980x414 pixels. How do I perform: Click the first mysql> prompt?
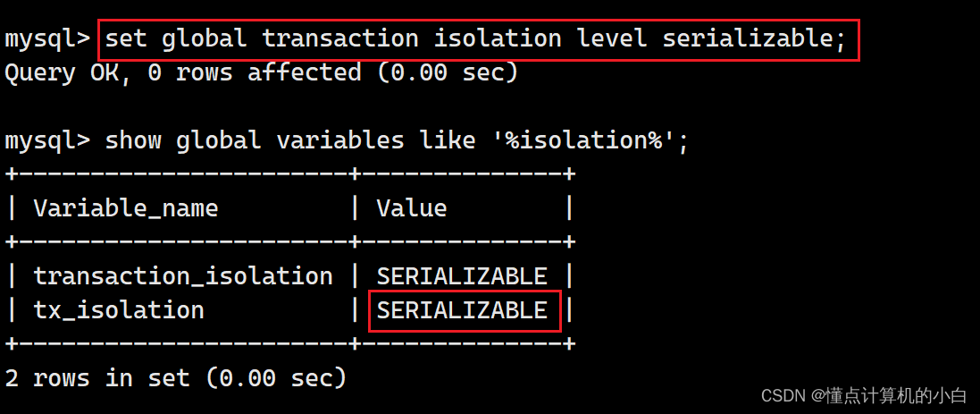[48, 40]
